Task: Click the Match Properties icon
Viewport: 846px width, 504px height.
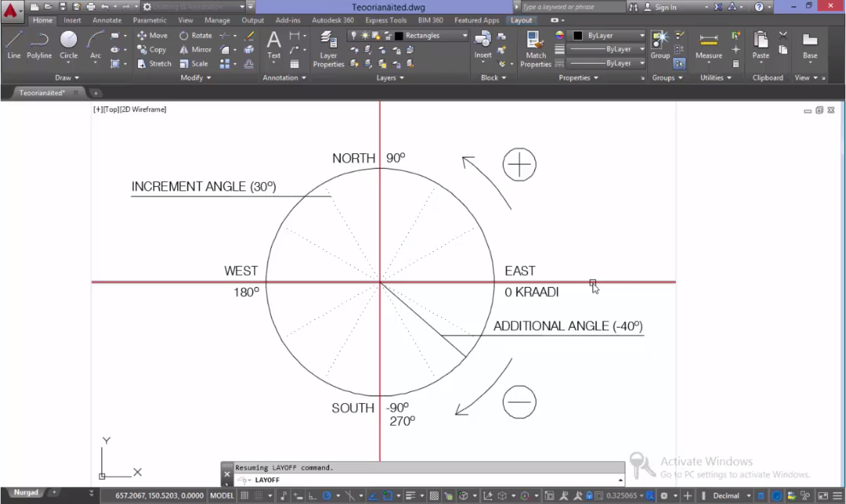Action: [x=535, y=49]
